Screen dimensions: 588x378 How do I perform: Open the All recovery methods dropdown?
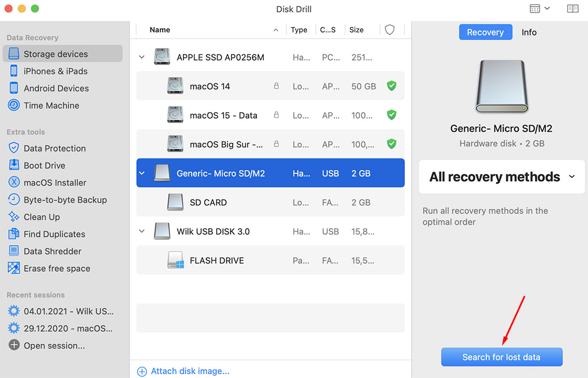502,176
